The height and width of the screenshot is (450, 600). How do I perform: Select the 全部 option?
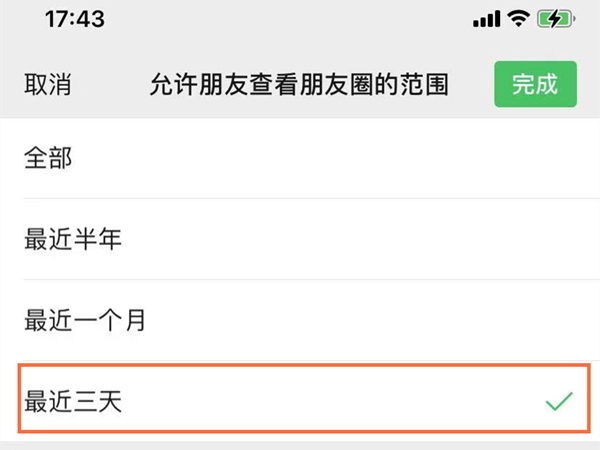click(300, 158)
